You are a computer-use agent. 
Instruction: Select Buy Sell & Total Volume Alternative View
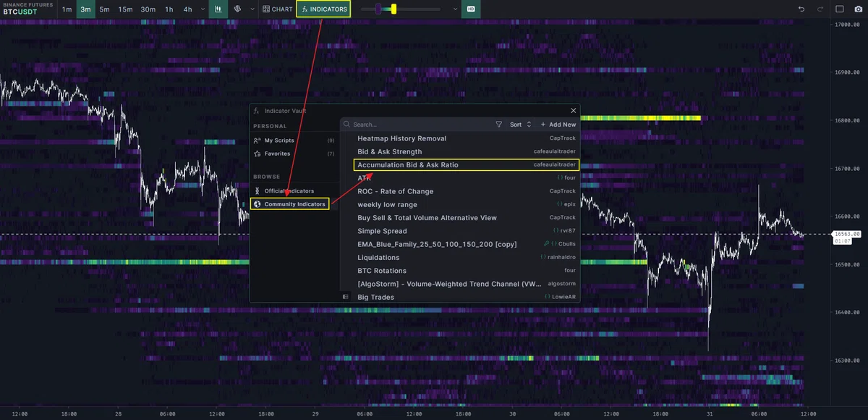[466, 218]
